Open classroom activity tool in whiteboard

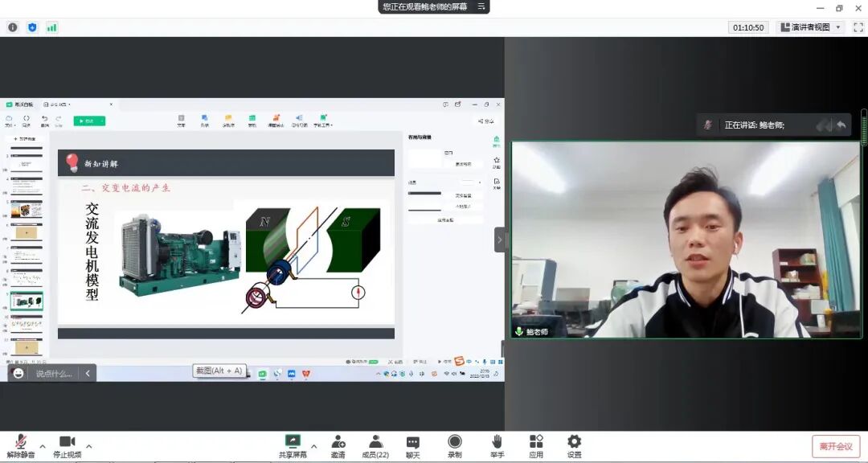(276, 121)
